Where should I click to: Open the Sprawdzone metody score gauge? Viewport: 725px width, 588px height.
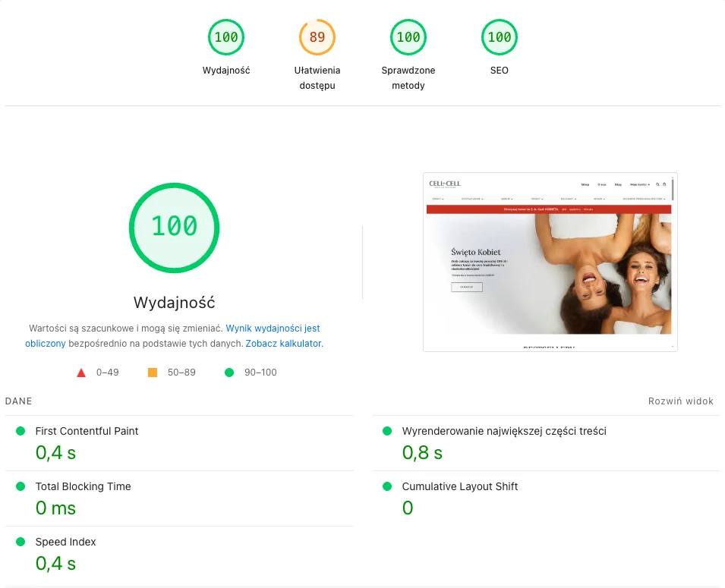408,38
